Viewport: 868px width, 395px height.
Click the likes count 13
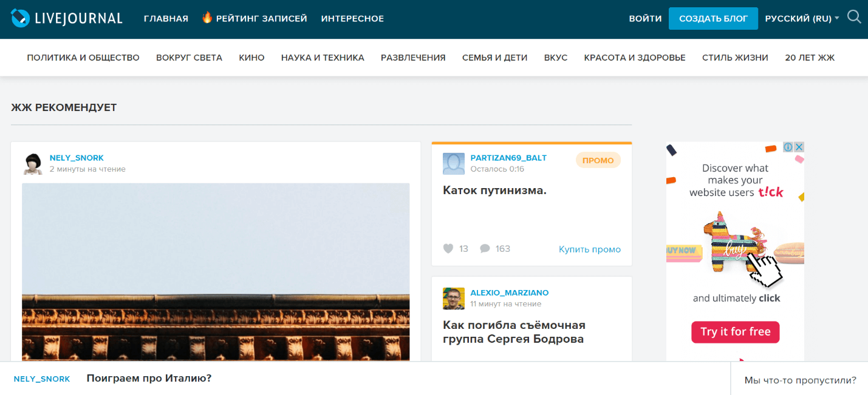coord(464,249)
